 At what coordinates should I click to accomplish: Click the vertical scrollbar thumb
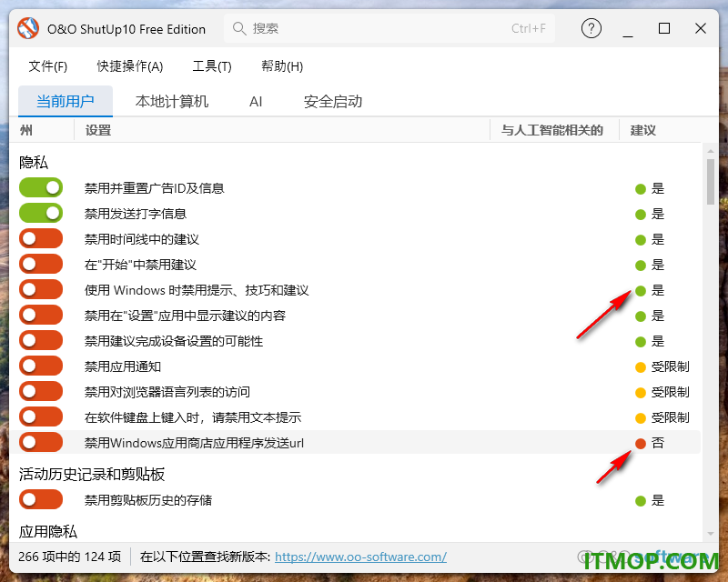click(x=711, y=182)
